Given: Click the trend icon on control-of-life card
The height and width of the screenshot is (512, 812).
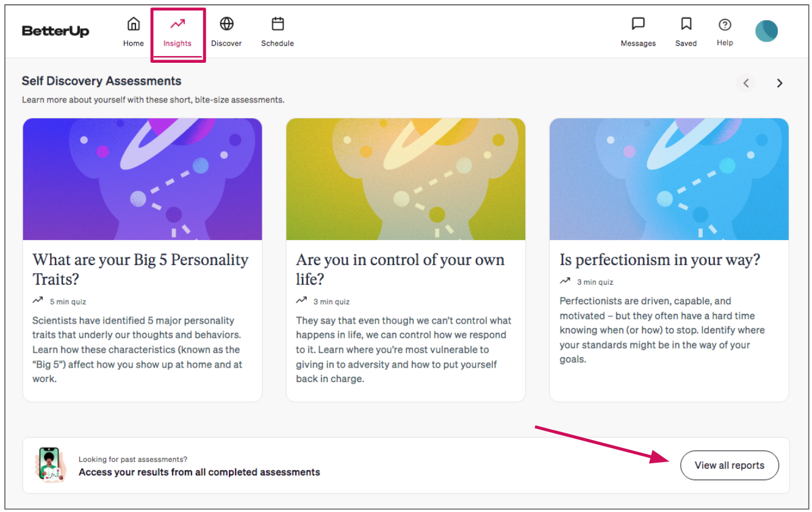Looking at the screenshot, I should point(301,300).
